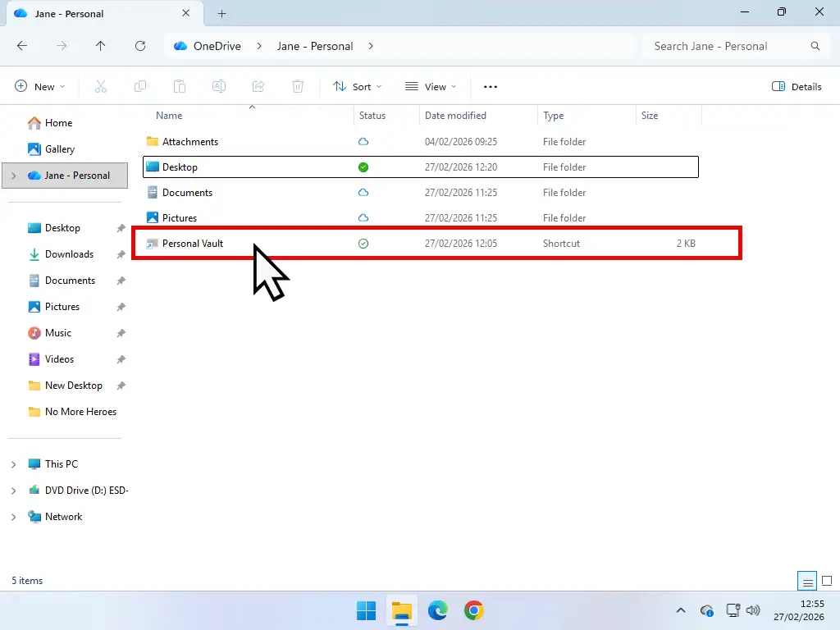This screenshot has height=630, width=840.
Task: Refresh the current folder view
Action: pyautogui.click(x=140, y=46)
